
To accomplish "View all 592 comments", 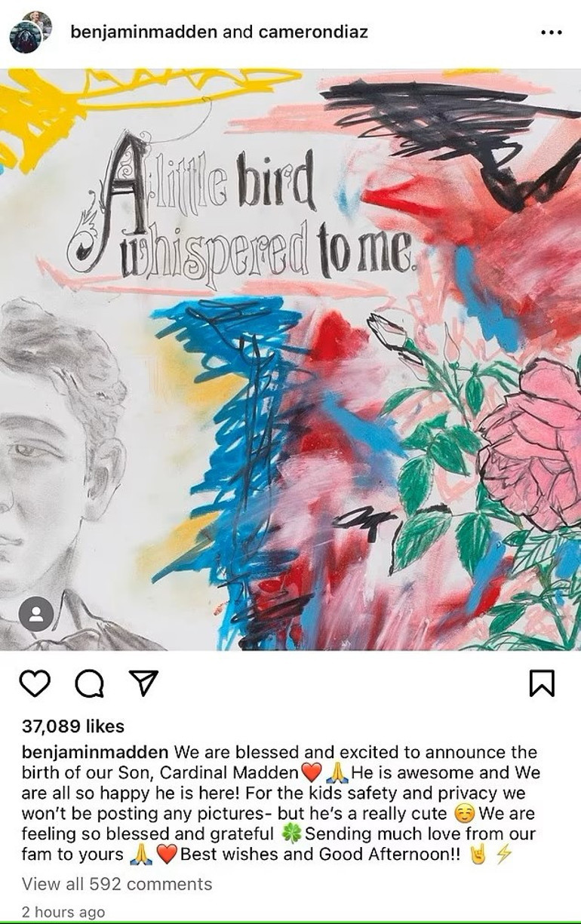I will pyautogui.click(x=117, y=883).
